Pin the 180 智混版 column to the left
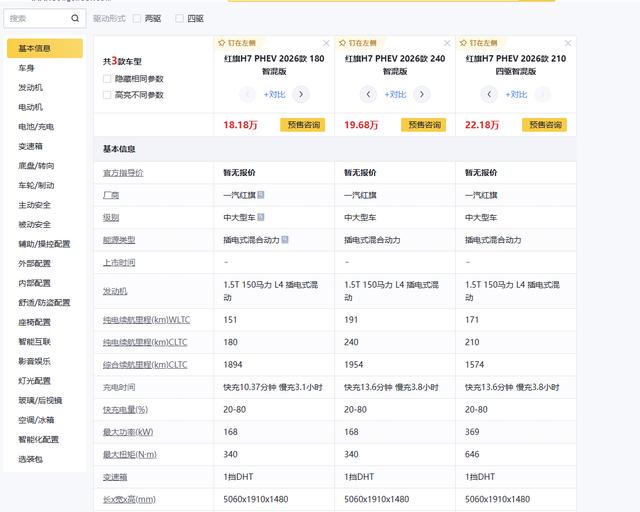 coord(237,43)
